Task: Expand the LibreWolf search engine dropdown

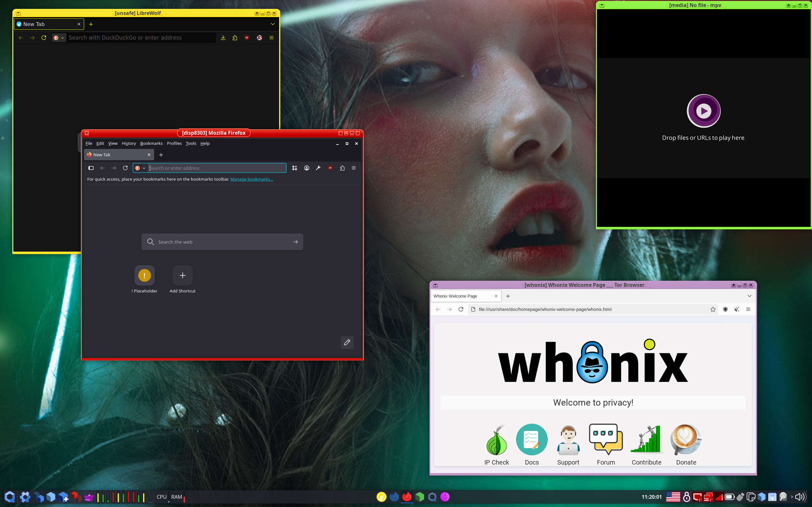Action: [59, 38]
